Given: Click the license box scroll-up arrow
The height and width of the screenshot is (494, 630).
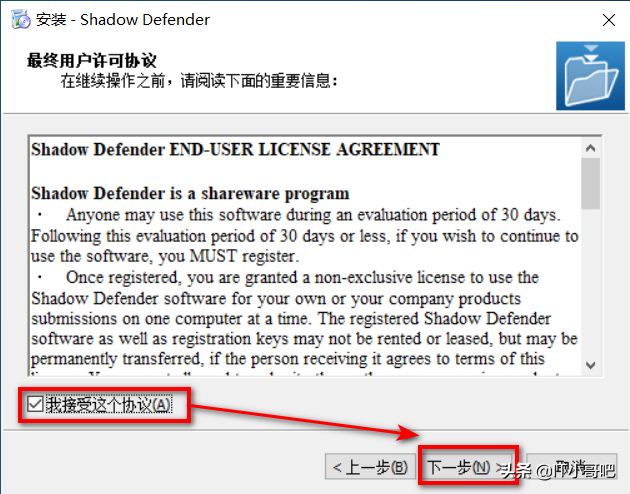Looking at the screenshot, I should pos(590,148).
